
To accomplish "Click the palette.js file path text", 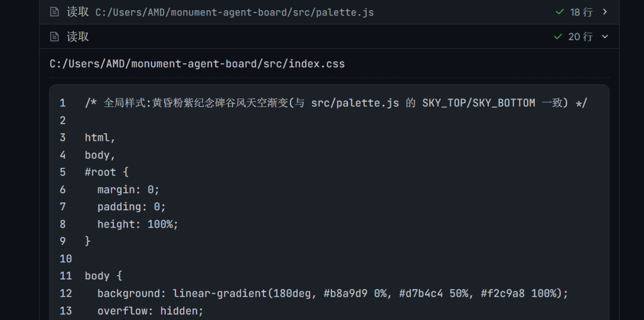I will click(234, 13).
